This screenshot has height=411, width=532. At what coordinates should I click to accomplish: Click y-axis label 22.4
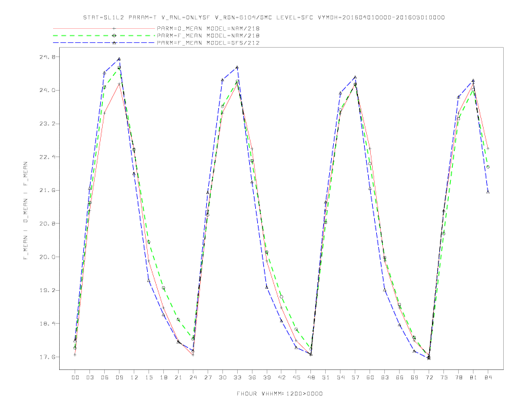47,157
